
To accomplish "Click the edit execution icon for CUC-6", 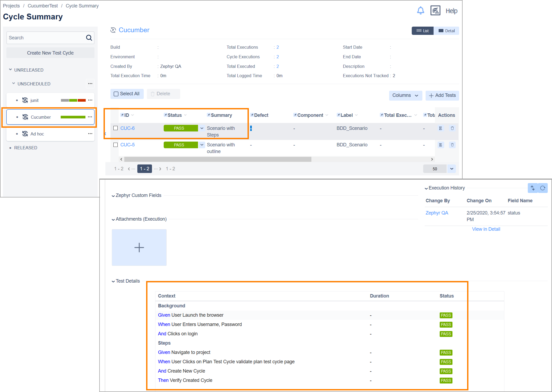I will [x=441, y=128].
